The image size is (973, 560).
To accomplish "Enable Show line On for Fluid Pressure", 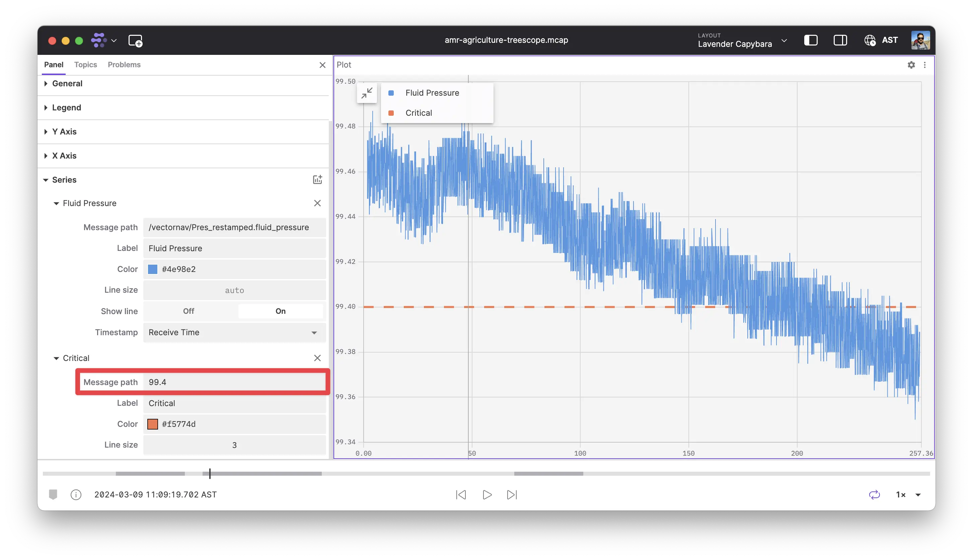I will 281,311.
